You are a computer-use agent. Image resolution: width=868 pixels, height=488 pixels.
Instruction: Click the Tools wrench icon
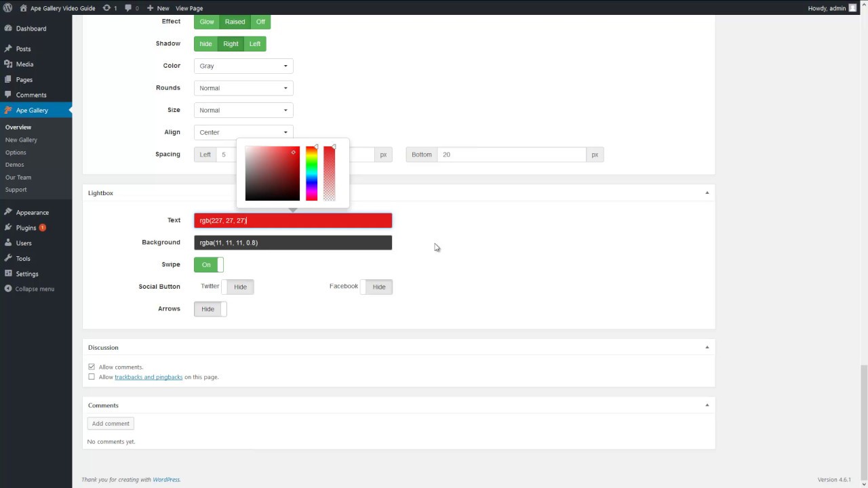pos(8,258)
